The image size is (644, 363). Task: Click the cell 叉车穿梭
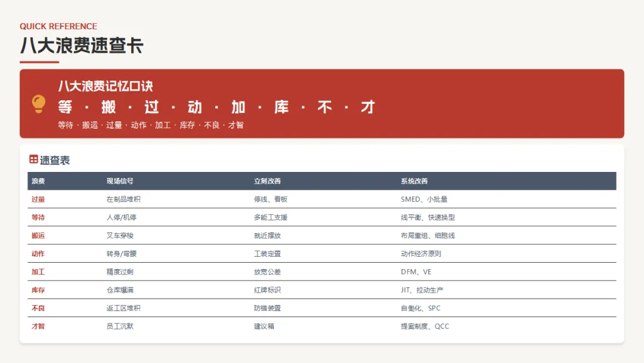[120, 236]
